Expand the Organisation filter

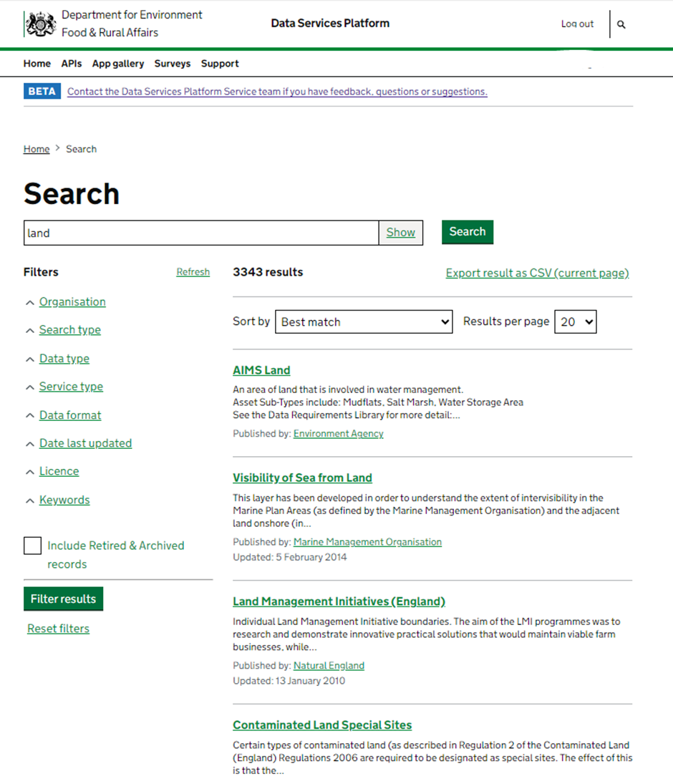[72, 302]
